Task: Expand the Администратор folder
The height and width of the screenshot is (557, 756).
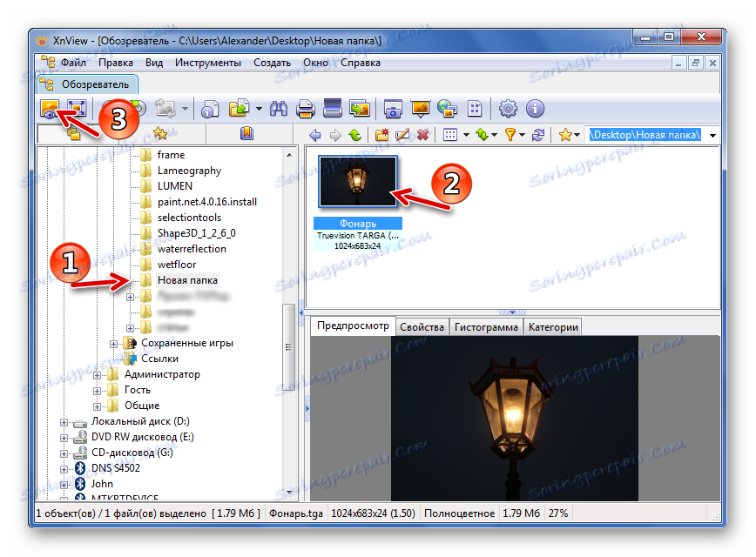Action: pyautogui.click(x=97, y=375)
